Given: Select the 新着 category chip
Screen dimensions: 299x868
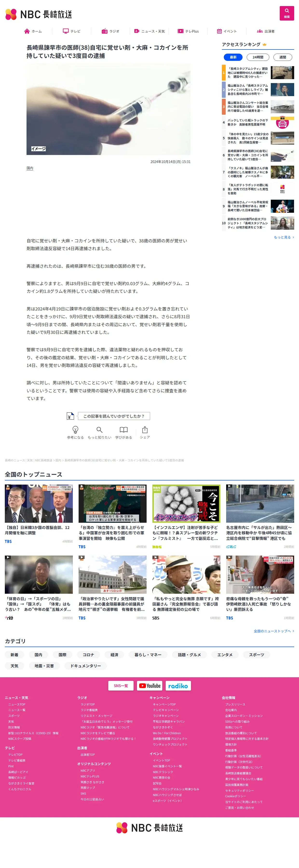Looking at the screenshot, I should pos(14,655).
